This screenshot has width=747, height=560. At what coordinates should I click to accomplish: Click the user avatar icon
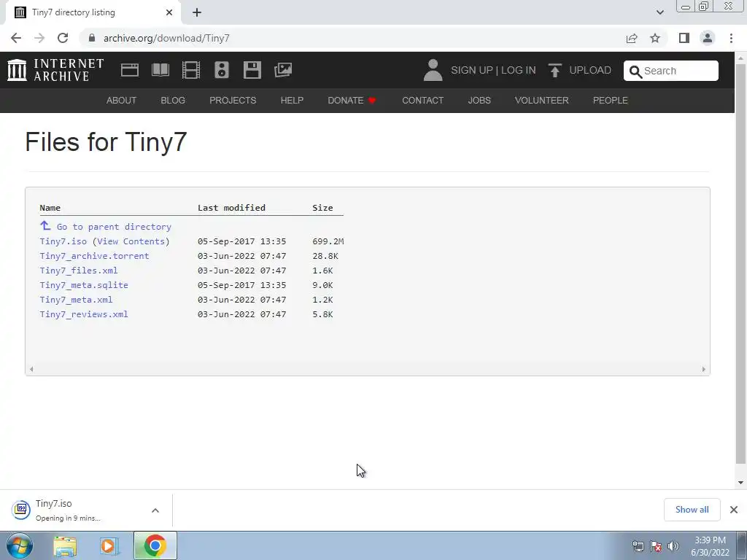point(433,70)
